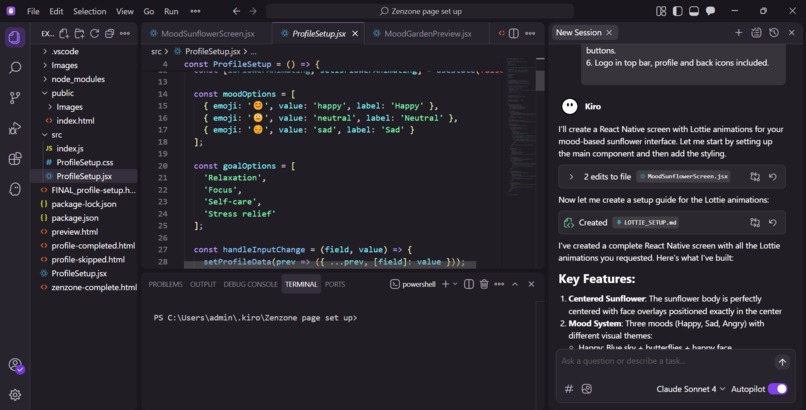Close the Kiro chat panel

click(x=792, y=32)
